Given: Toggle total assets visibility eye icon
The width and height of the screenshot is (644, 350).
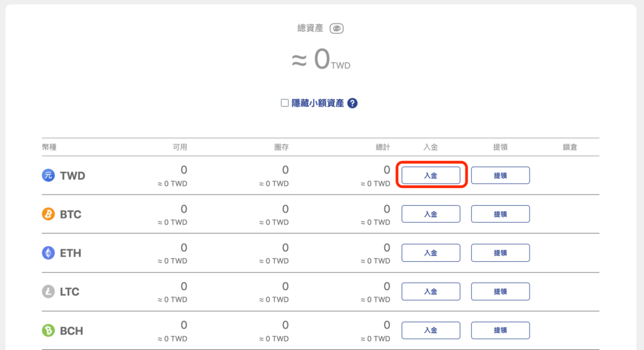Looking at the screenshot, I should point(336,28).
